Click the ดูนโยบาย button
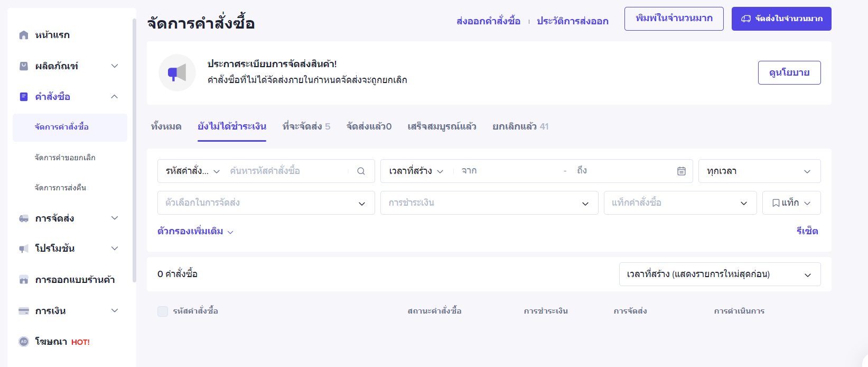The width and height of the screenshot is (868, 367). pos(789,73)
